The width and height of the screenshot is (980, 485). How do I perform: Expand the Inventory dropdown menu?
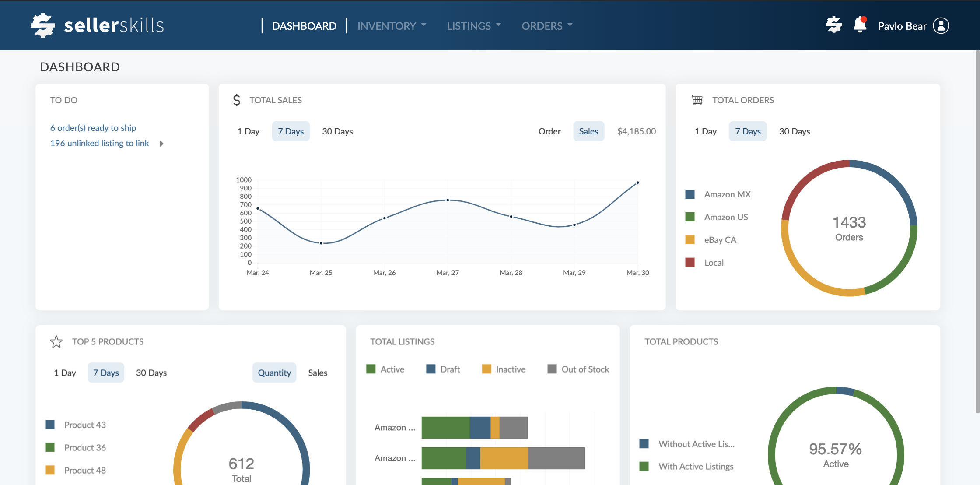[392, 26]
